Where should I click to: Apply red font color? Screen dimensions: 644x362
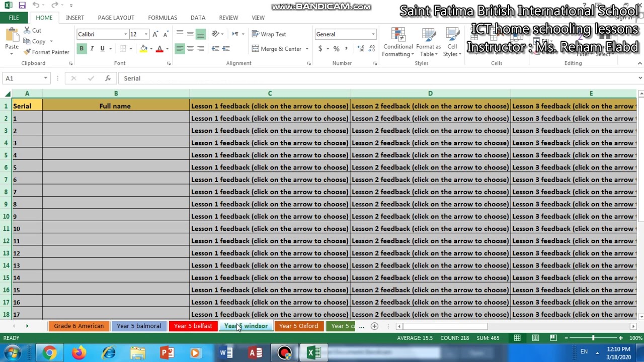(159, 49)
